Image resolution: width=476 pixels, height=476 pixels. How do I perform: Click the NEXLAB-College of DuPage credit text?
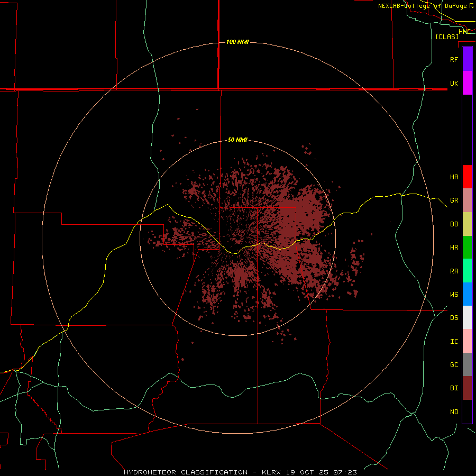pyautogui.click(x=422, y=6)
